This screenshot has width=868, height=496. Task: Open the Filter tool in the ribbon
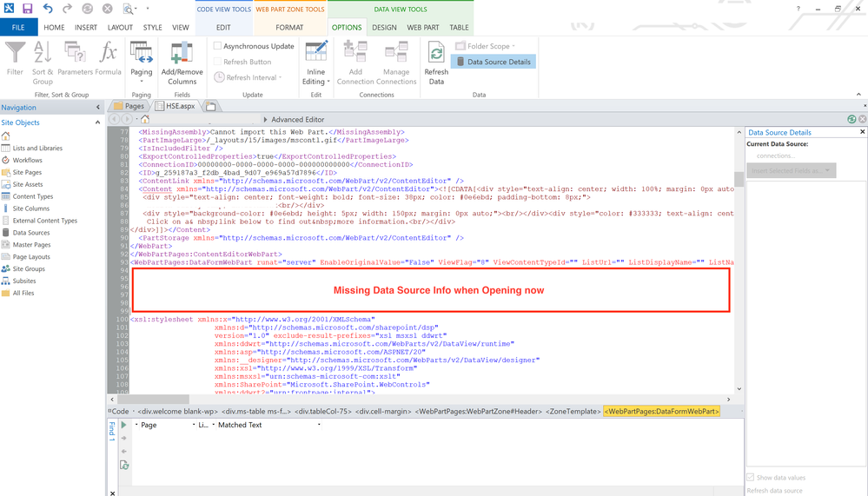[15, 59]
